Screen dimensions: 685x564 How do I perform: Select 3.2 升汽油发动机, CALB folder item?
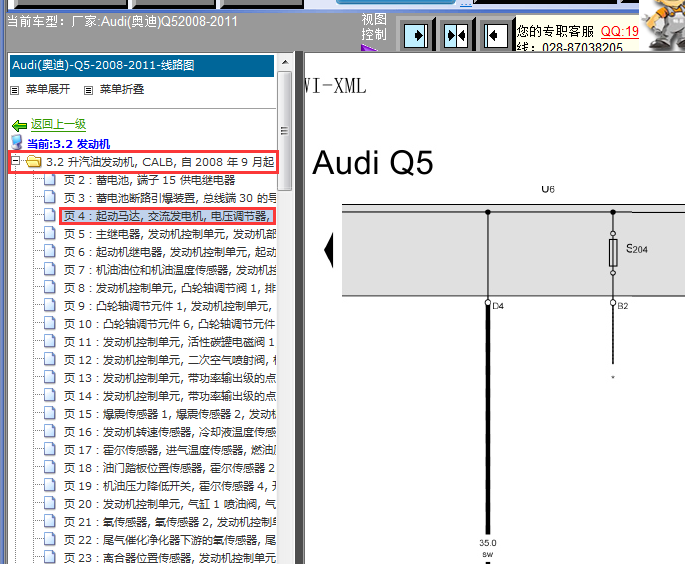pos(160,162)
